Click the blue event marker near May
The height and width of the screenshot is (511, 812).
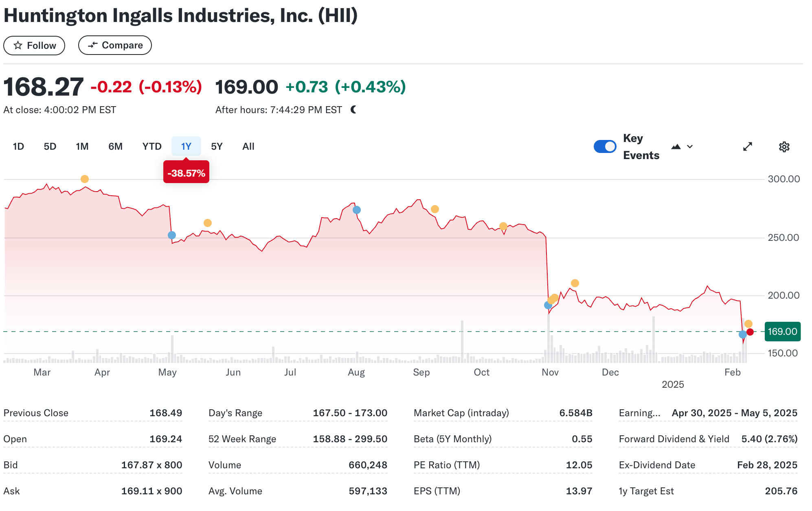click(172, 235)
